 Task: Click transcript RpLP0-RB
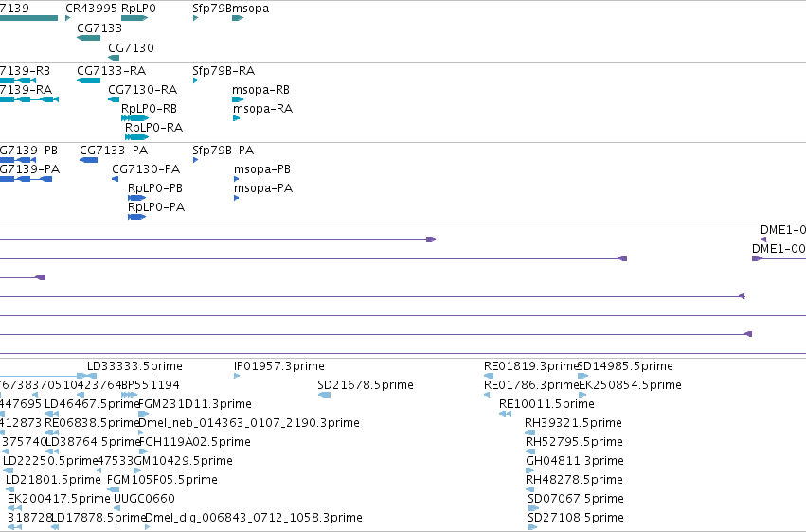(149, 108)
